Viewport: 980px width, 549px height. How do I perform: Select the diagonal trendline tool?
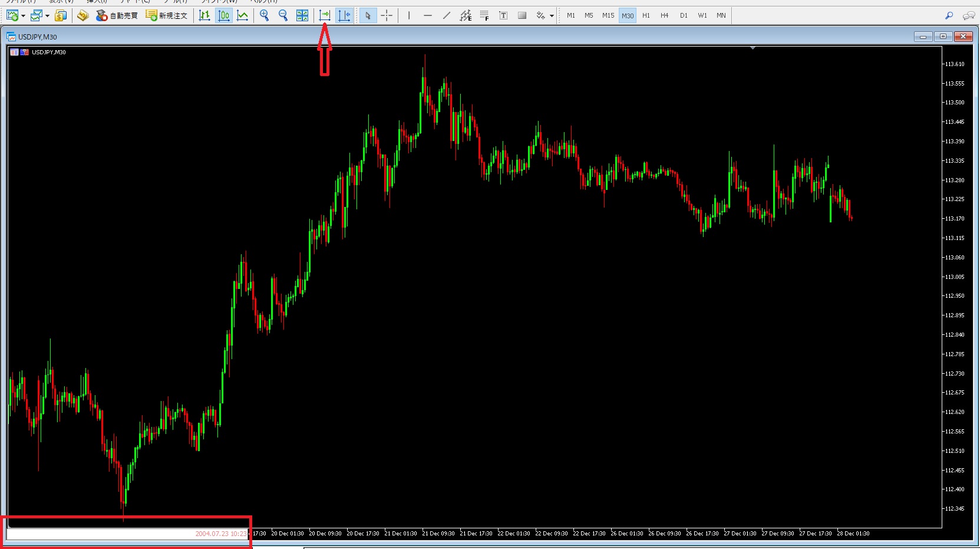click(447, 15)
